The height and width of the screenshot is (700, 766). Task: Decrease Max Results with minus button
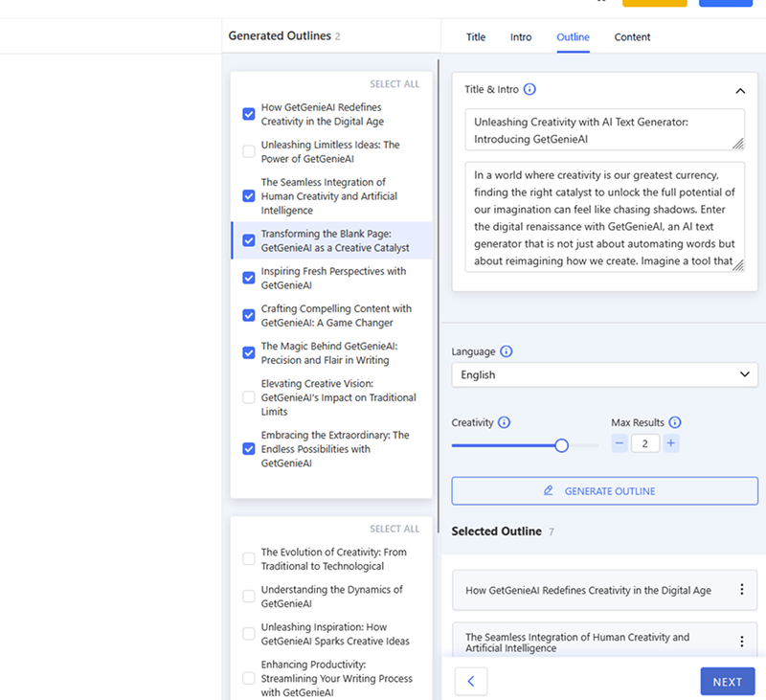(x=620, y=443)
